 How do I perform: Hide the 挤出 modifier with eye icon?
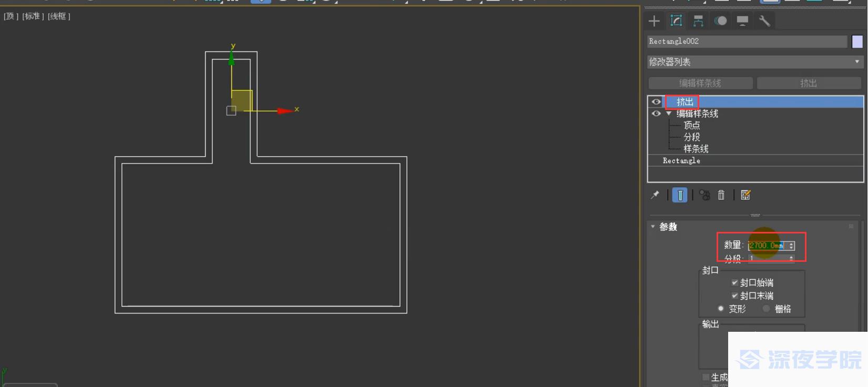pos(656,101)
